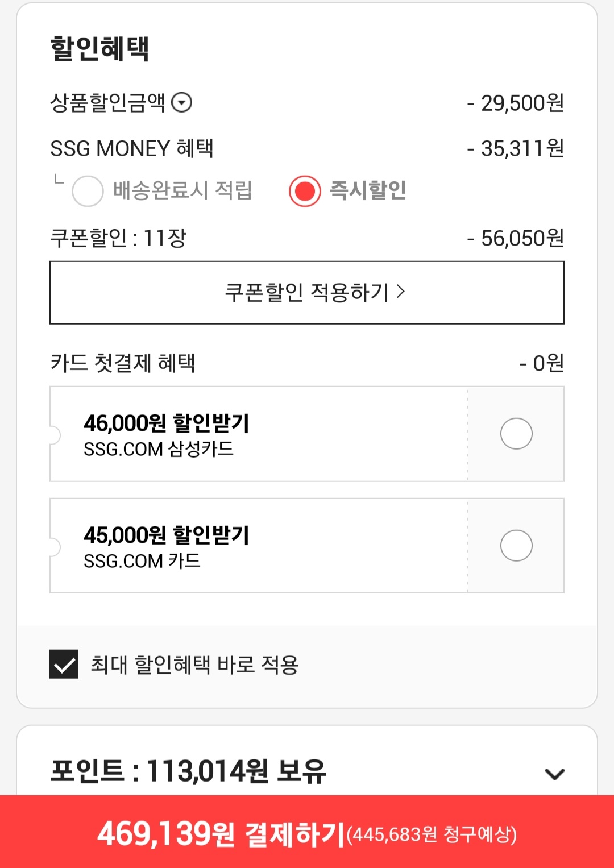
Task: Tap the 카드 첫결제 혜택 heading
Action: coord(123,363)
